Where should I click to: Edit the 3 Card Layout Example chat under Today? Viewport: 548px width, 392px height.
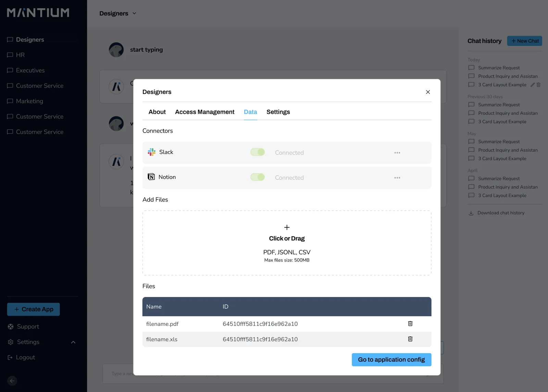[533, 85]
